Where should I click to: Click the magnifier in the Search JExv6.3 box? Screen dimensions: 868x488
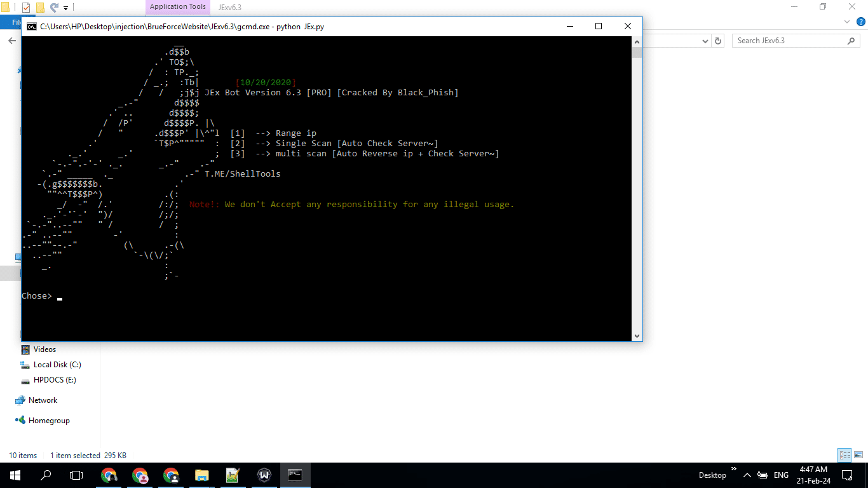851,40
